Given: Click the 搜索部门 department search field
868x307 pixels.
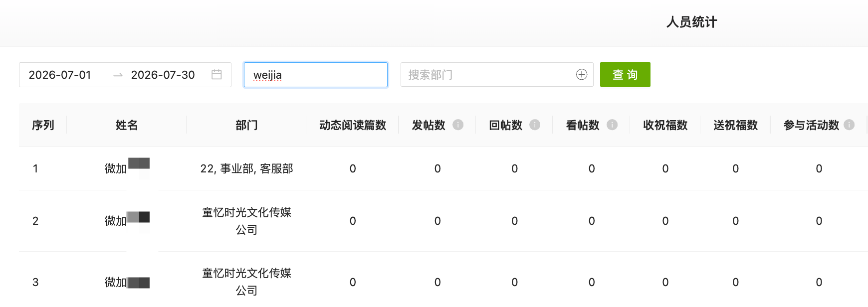Looking at the screenshot, I should pos(497,75).
